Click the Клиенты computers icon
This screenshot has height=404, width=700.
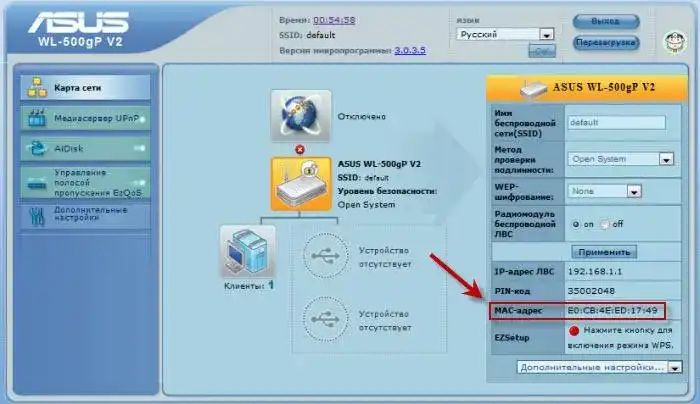[248, 252]
